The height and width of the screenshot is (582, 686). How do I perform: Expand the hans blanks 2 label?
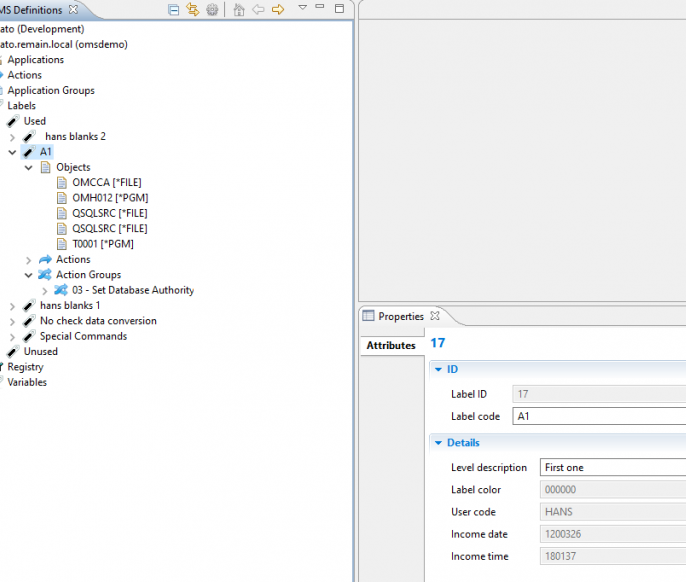click(x=12, y=137)
